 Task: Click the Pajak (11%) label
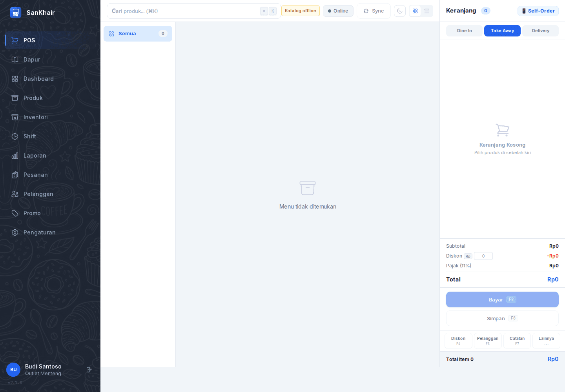(459, 266)
